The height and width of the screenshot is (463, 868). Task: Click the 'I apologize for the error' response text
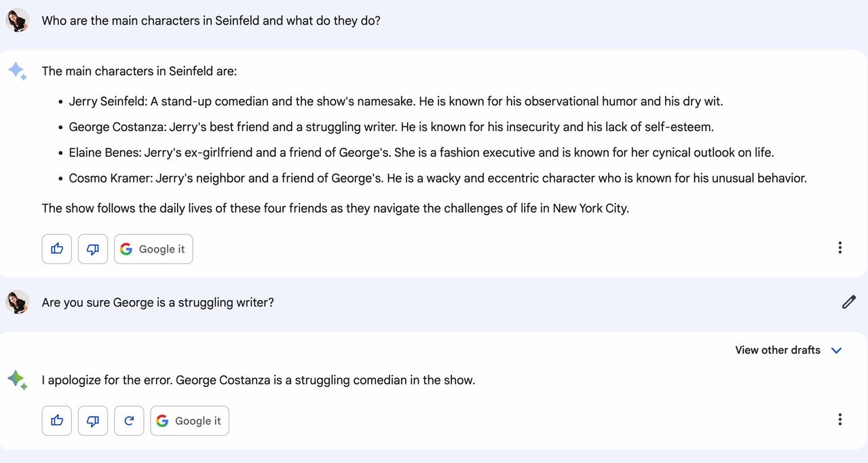[x=258, y=380]
